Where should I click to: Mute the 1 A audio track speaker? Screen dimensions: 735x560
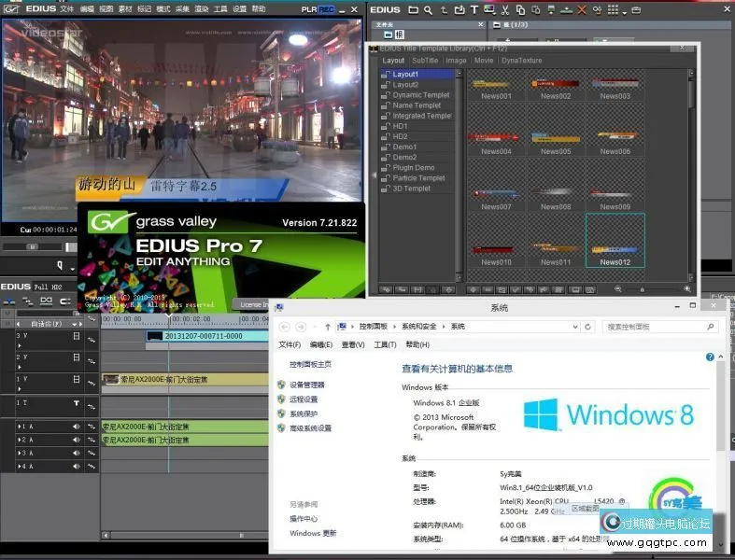(x=77, y=427)
